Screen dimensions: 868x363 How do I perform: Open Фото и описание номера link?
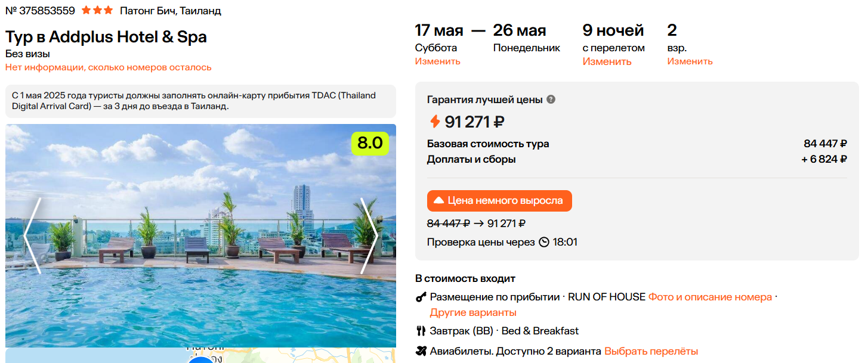pos(710,297)
